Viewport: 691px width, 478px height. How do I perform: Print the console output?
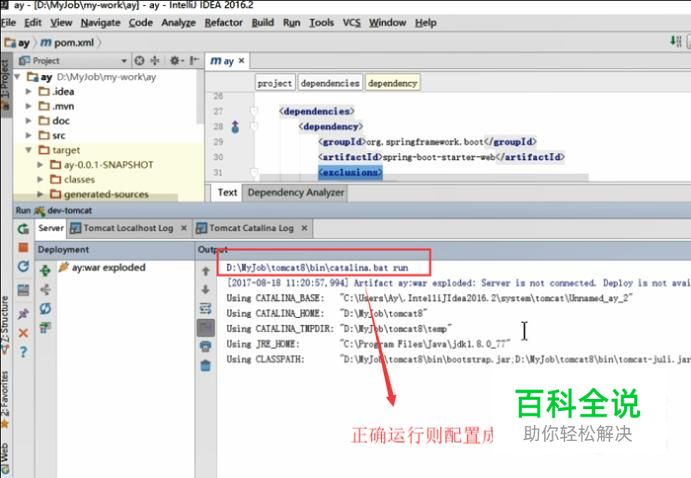[205, 346]
